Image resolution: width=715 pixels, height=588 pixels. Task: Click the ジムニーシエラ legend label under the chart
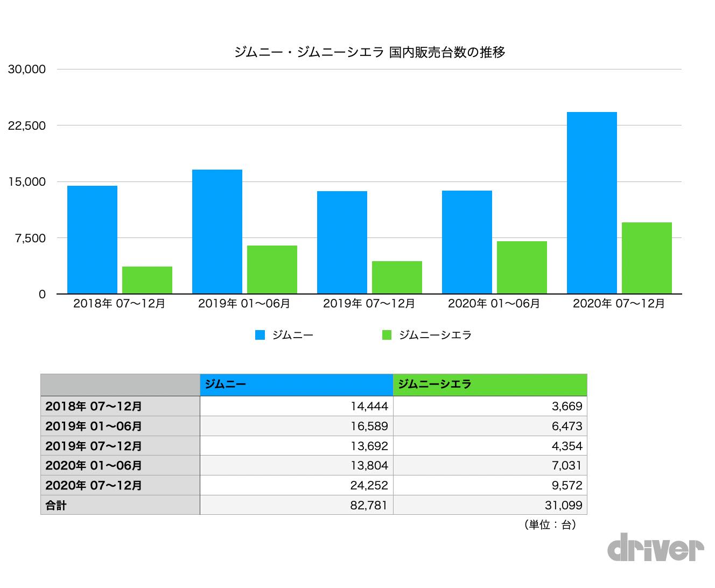[435, 335]
